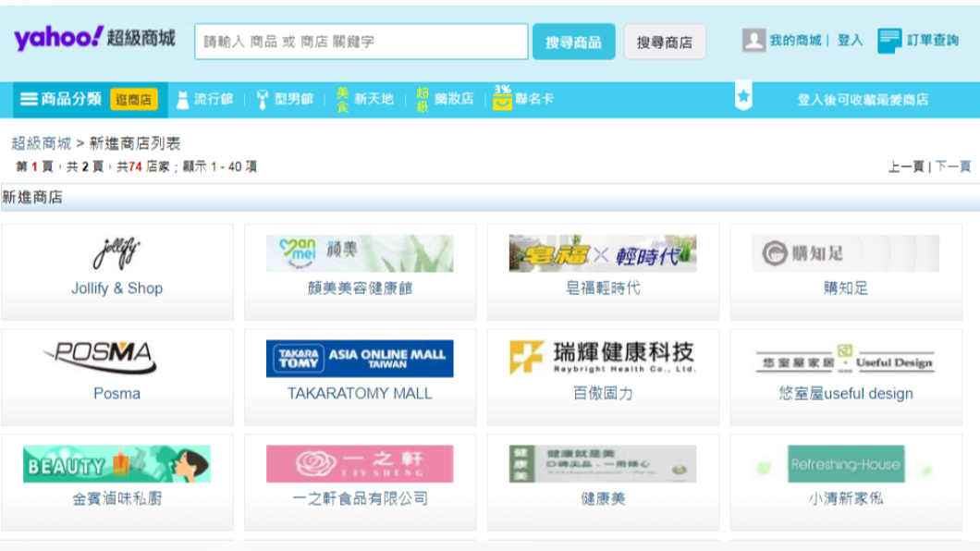Viewport: 980px width, 551px height.
Task: Click the necktie icon for 型男館
Action: click(263, 99)
